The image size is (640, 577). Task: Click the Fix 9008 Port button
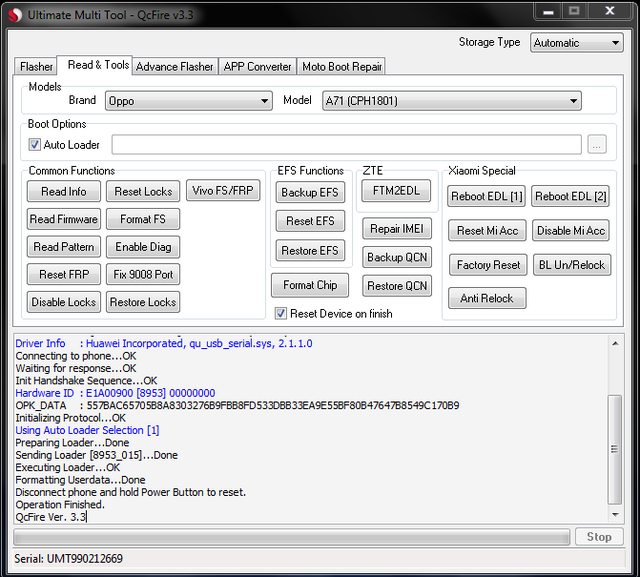[143, 274]
